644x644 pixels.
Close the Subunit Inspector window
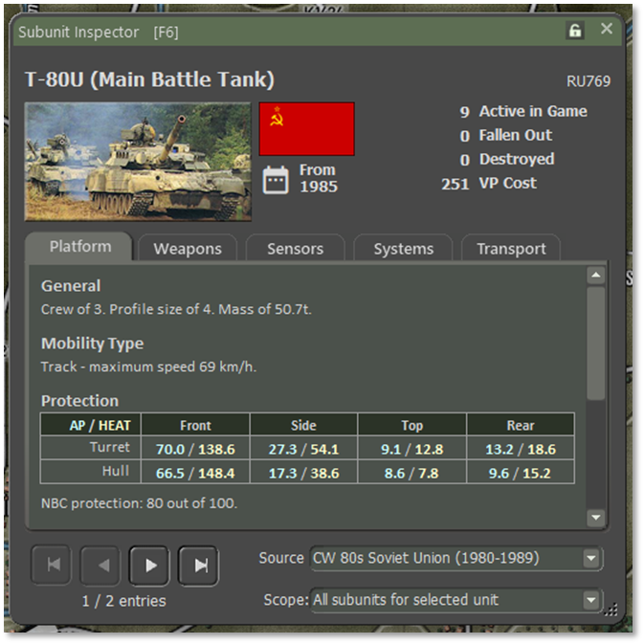(x=607, y=30)
